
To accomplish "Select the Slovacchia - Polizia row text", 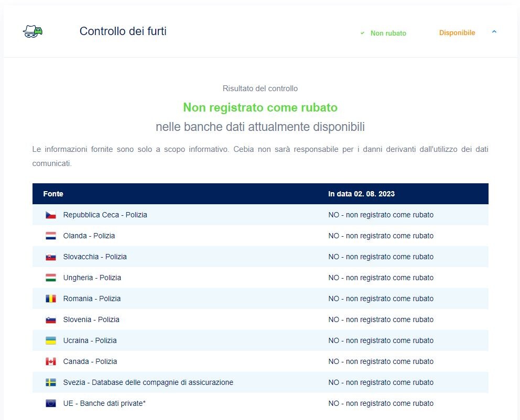I will point(95,257).
